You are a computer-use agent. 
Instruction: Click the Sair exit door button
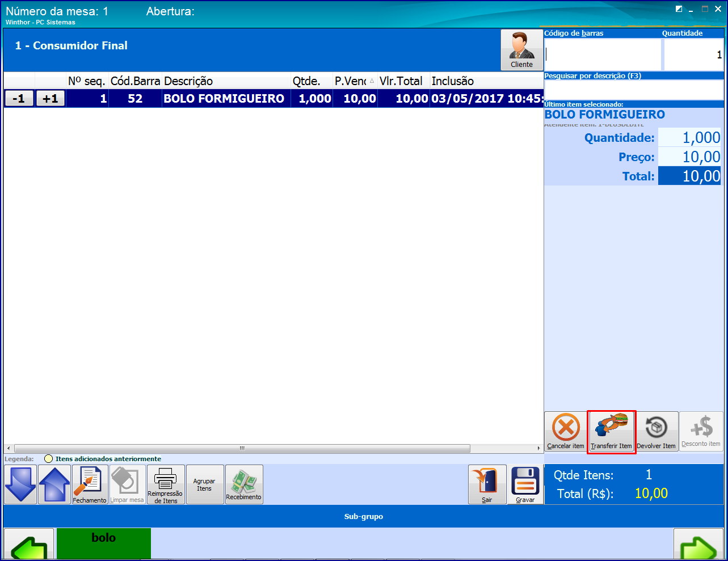pyautogui.click(x=487, y=484)
